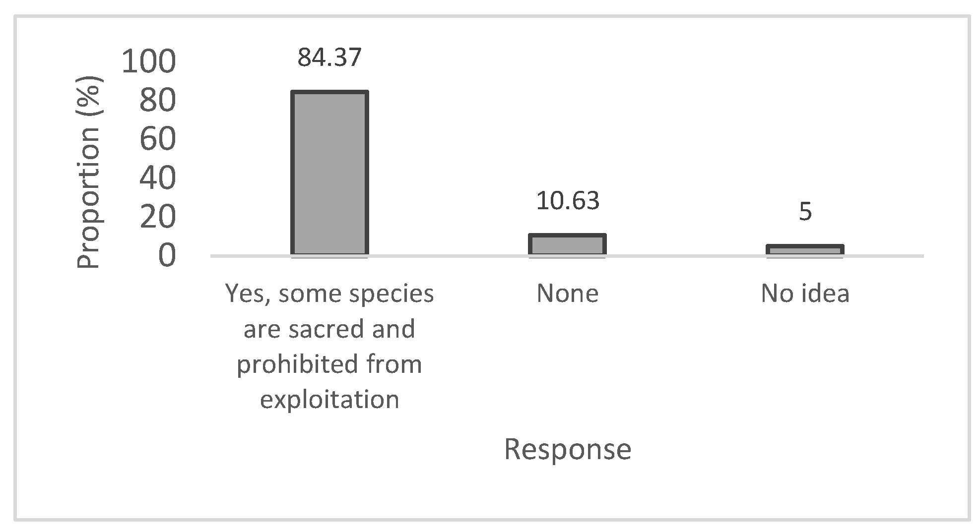
Task: Click the 'Yes, some species' label line
Action: [x=329, y=294]
